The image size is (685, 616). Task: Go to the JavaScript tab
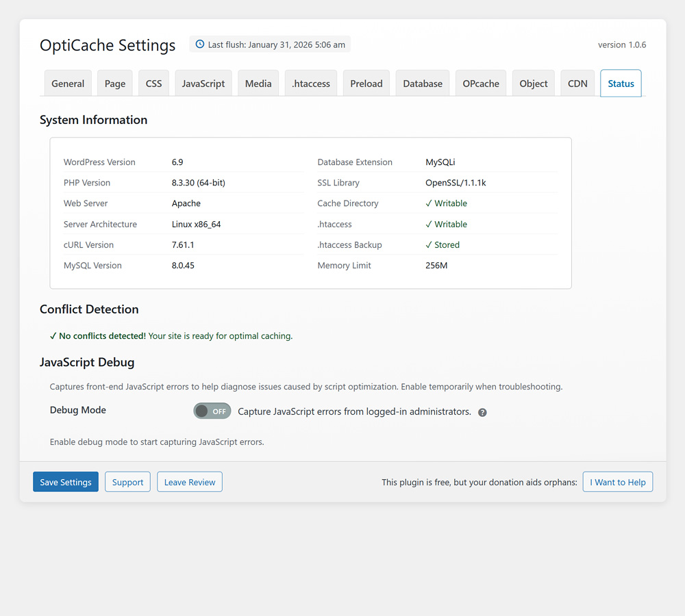coord(203,84)
